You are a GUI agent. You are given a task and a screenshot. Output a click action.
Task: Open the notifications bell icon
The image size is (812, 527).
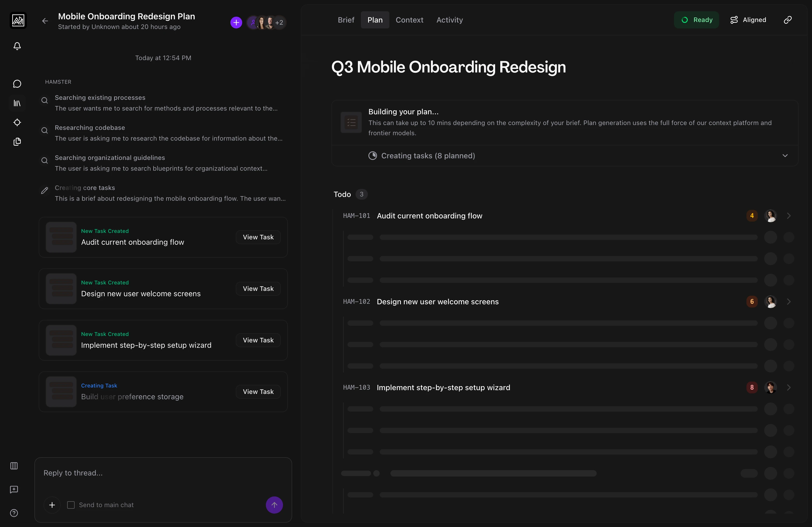17,46
